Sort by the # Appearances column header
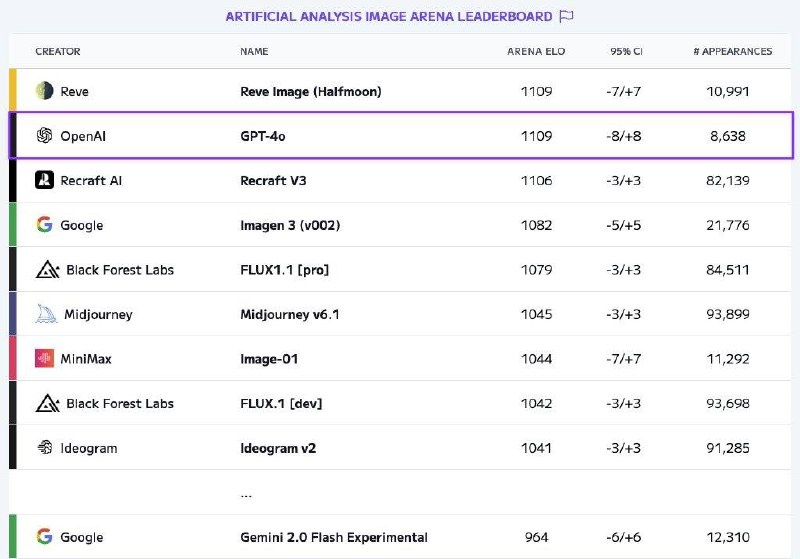 732,52
